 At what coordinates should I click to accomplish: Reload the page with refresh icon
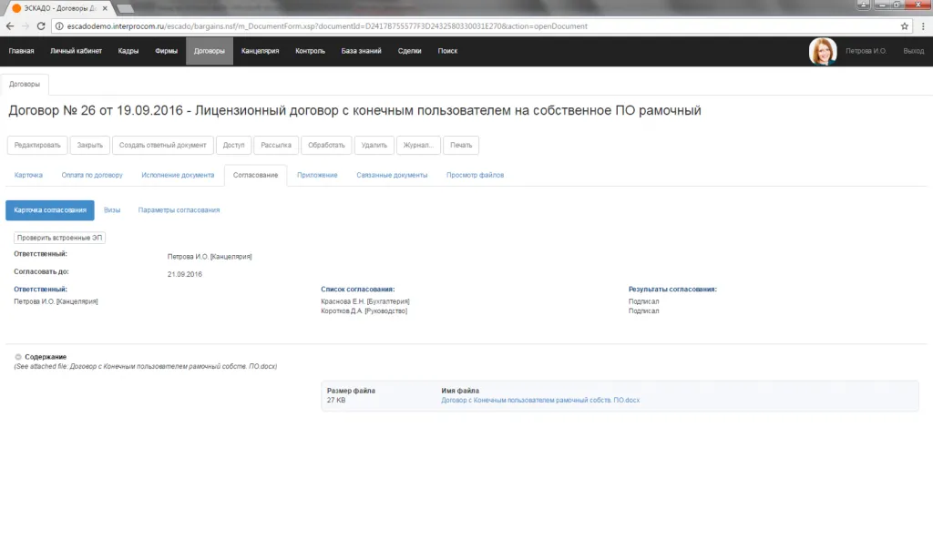[41, 26]
